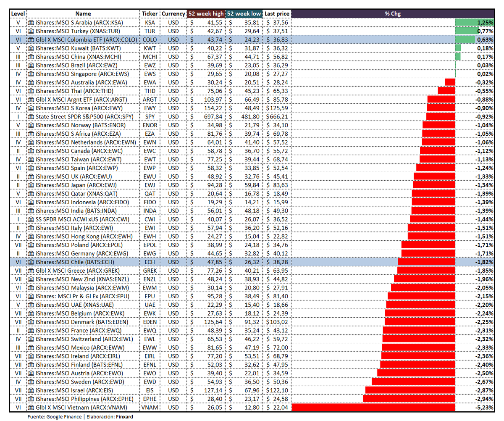504x421 pixels.
Task: Click the institution icon beside iShares:MSCI S Arabia
Action: pyautogui.click(x=31, y=22)
